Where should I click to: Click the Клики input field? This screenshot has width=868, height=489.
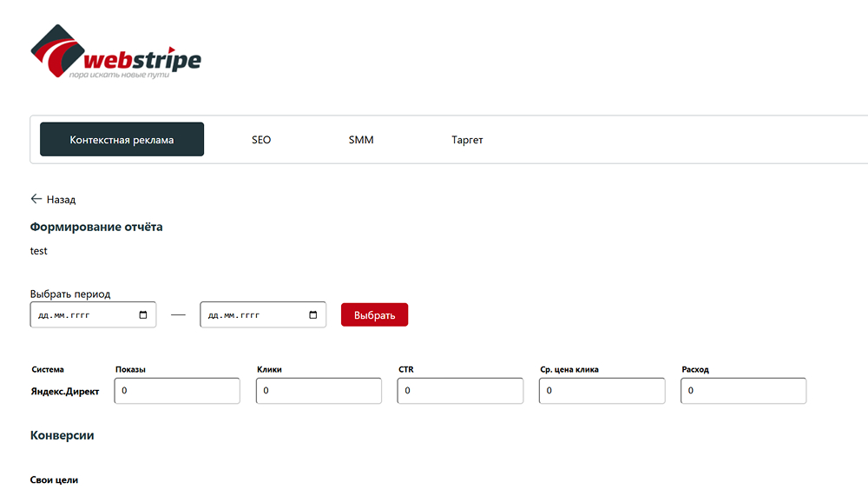[319, 391]
